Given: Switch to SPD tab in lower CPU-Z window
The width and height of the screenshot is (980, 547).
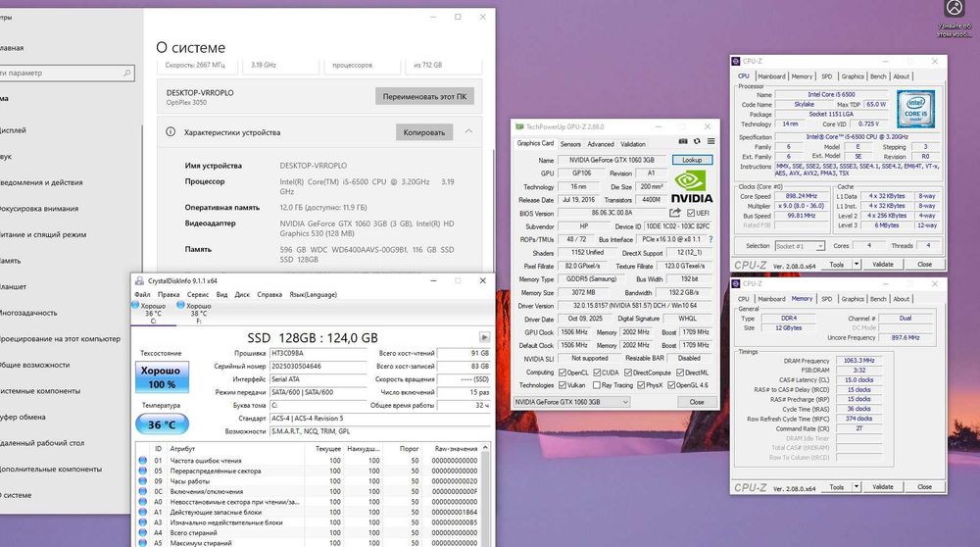Looking at the screenshot, I should 827,299.
